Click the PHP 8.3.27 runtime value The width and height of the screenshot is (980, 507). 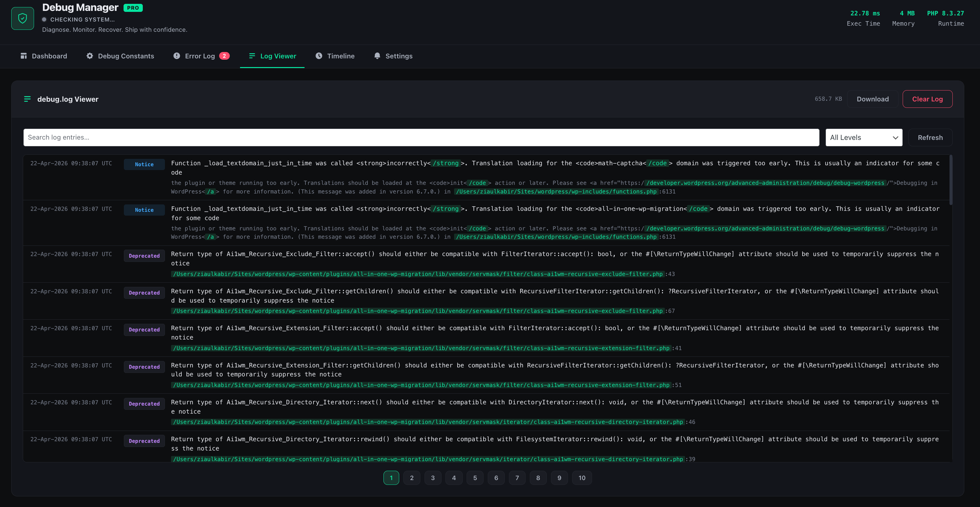tap(945, 13)
